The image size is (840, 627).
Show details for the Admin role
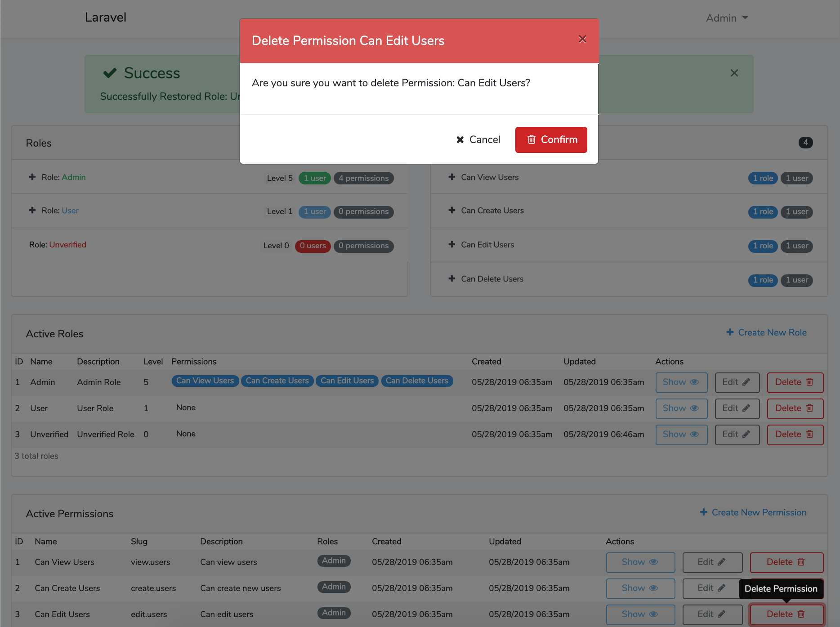(x=681, y=382)
